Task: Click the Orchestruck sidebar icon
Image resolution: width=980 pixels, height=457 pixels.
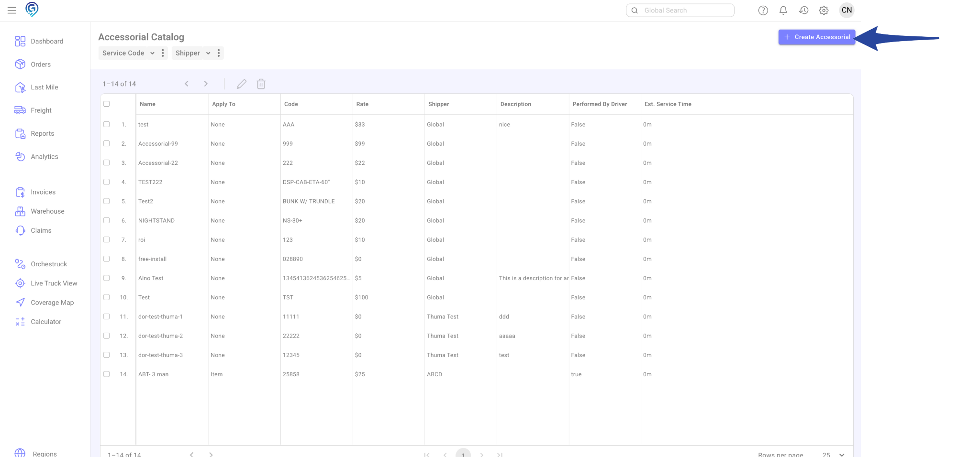Action: coord(20,264)
